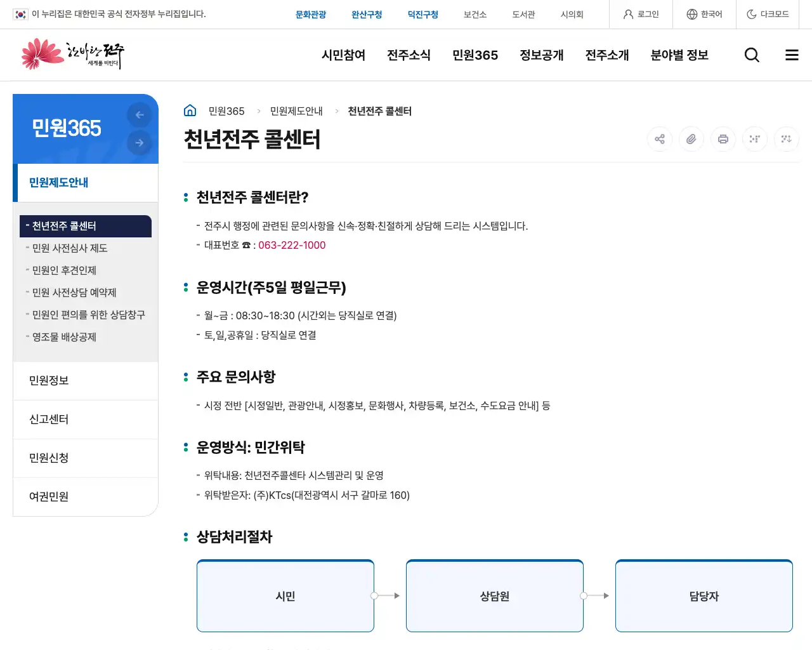Open the 민원365 main menu
Image resolution: width=812 pixels, height=650 pixels.
point(475,55)
